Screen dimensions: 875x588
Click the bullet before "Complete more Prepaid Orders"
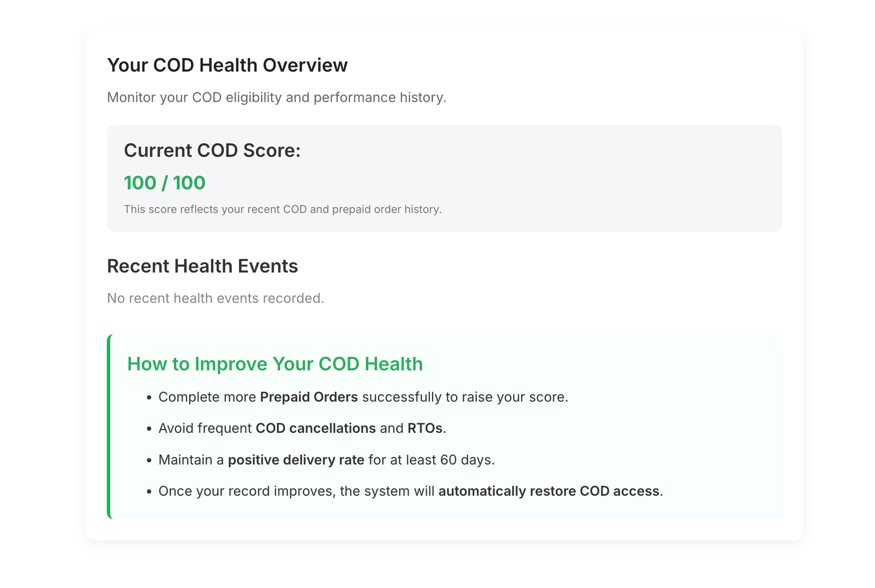tap(149, 398)
